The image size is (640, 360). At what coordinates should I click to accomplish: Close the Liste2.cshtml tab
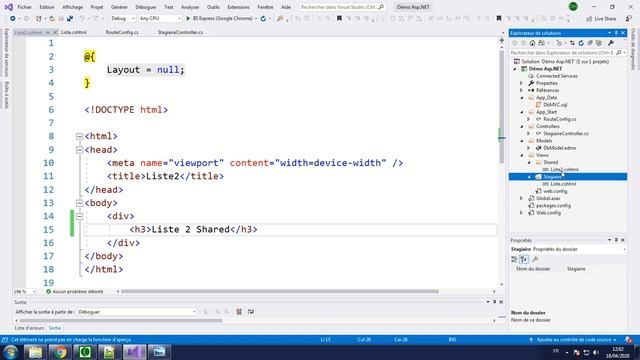tap(55, 32)
